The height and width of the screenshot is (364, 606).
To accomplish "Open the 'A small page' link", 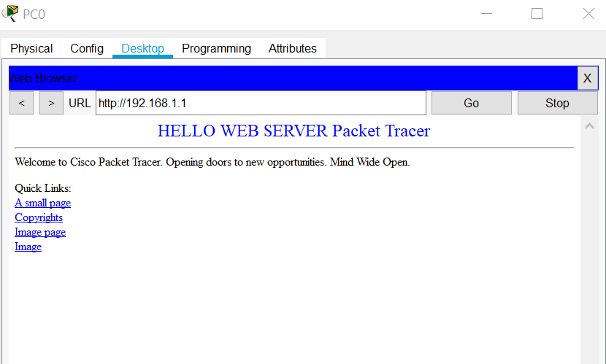I will point(42,203).
